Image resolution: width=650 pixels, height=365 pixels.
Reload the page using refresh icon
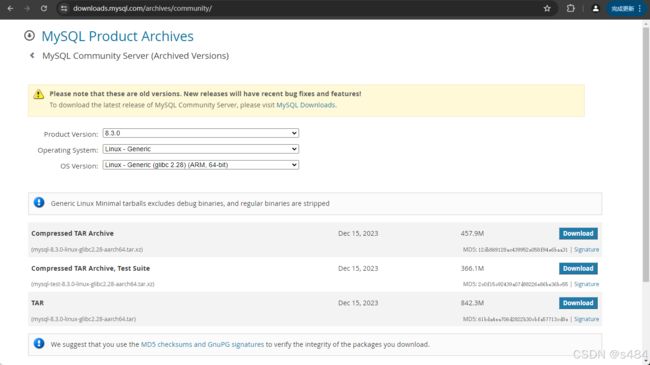click(44, 8)
